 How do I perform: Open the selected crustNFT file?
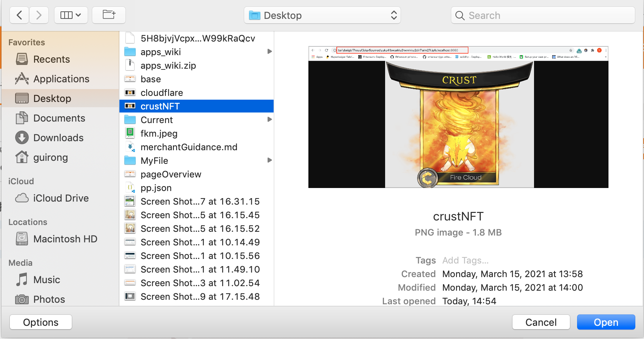point(606,322)
